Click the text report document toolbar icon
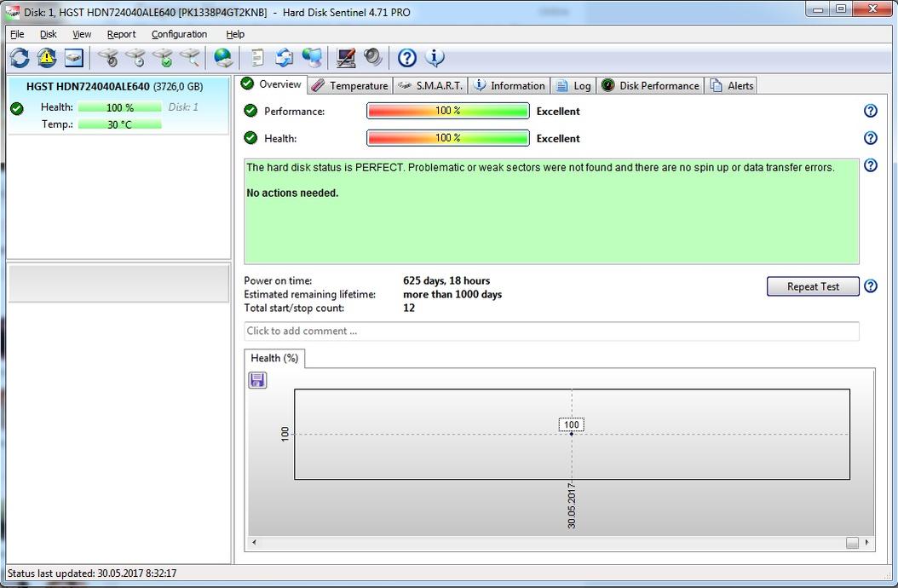The image size is (898, 588). [x=257, y=57]
